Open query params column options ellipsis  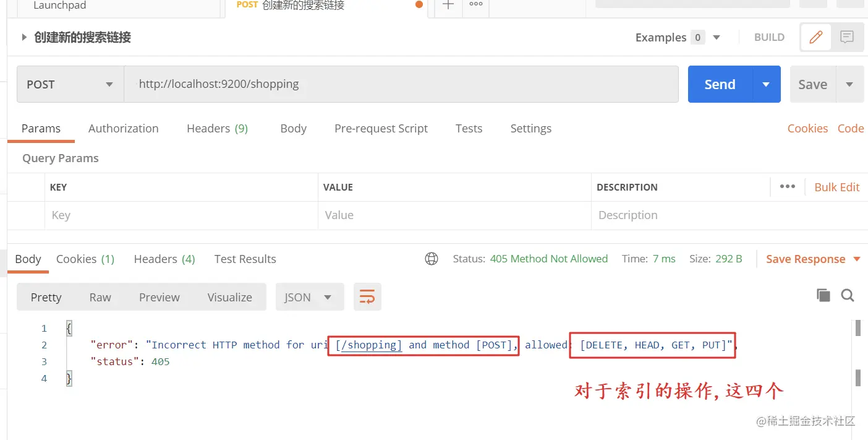click(788, 186)
